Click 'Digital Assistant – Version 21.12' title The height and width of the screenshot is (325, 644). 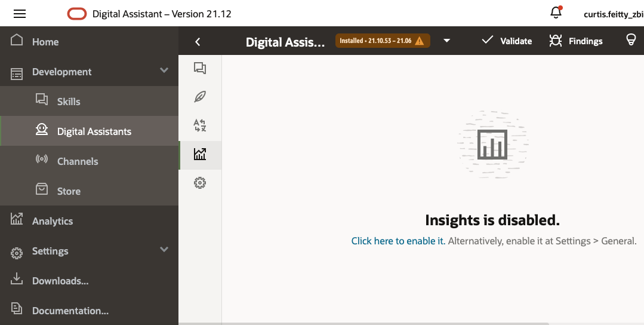(162, 14)
